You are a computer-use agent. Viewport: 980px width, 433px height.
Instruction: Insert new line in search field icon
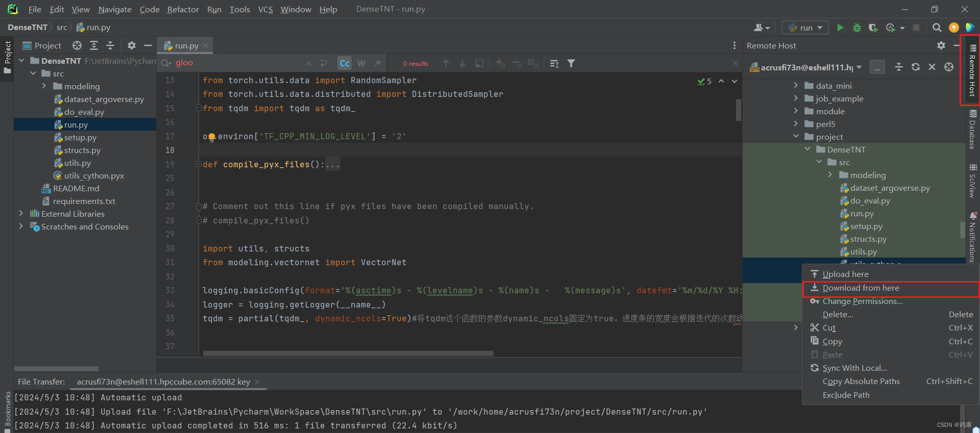323,63
